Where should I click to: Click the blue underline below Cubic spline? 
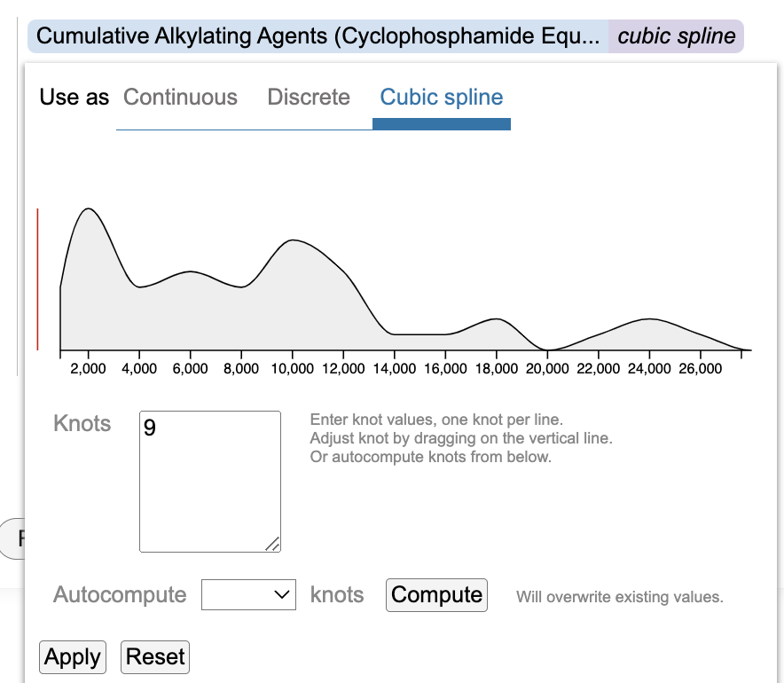(441, 127)
